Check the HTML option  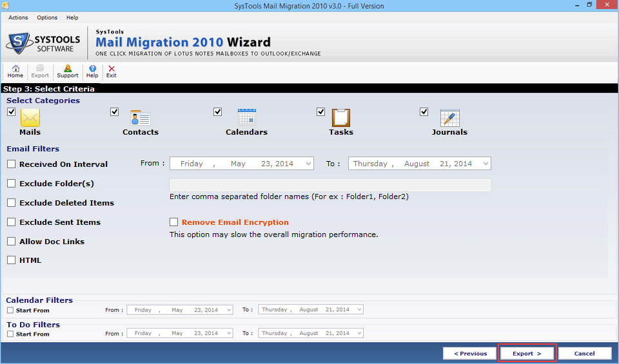(12, 260)
